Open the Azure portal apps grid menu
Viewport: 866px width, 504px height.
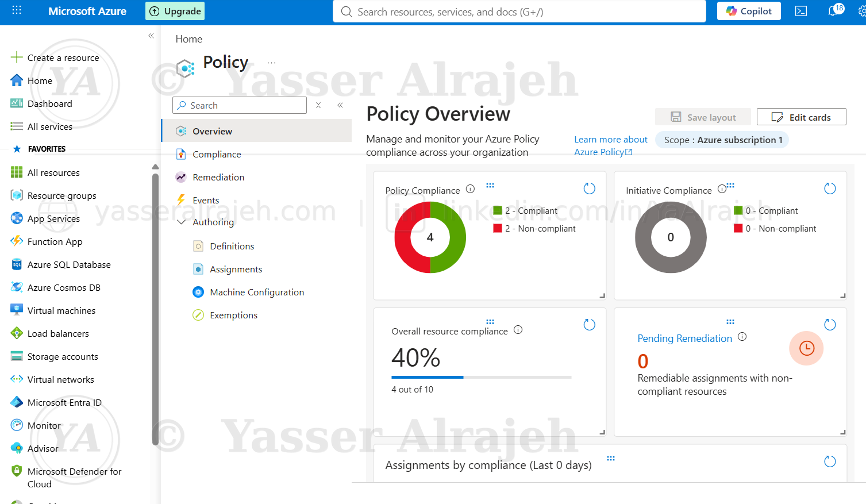pos(17,10)
